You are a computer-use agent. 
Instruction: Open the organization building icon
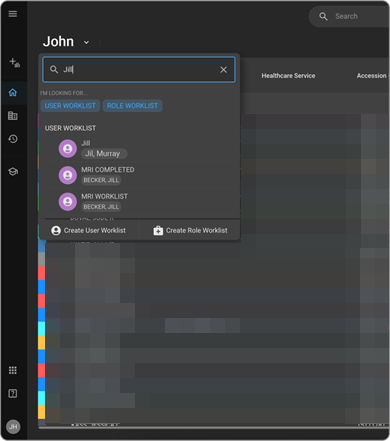coord(13,116)
